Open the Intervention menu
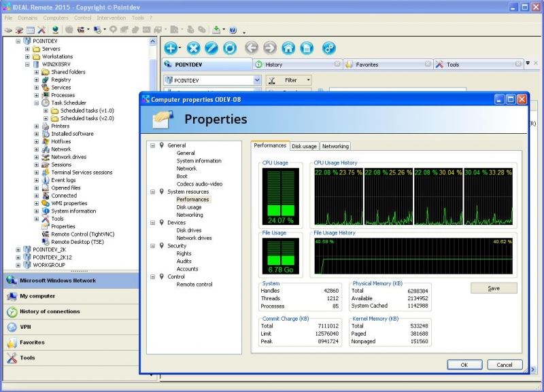This screenshot has width=544, height=392. [x=111, y=17]
